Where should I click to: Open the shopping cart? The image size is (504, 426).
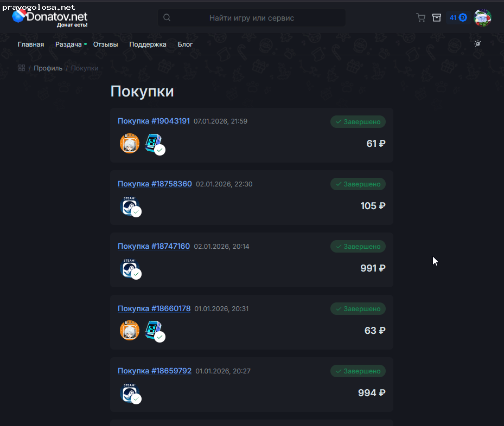420,17
